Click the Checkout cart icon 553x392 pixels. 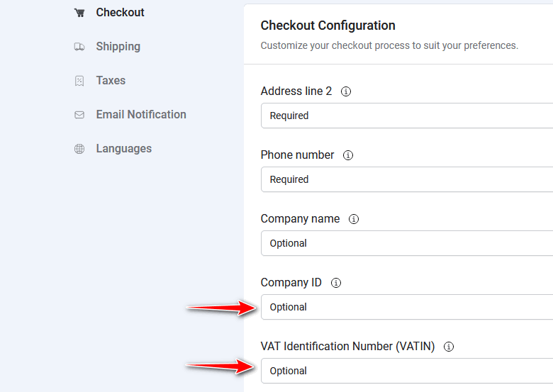coord(79,13)
